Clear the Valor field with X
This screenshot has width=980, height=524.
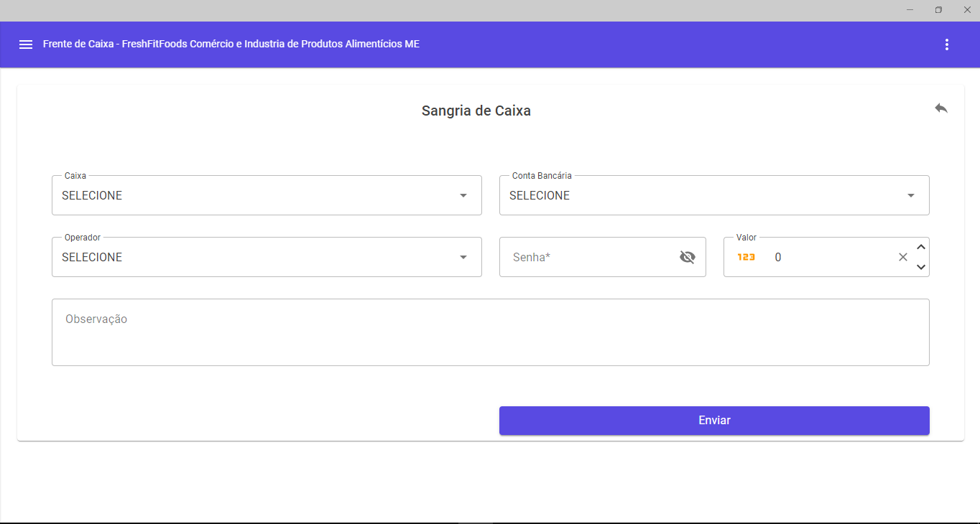click(903, 257)
